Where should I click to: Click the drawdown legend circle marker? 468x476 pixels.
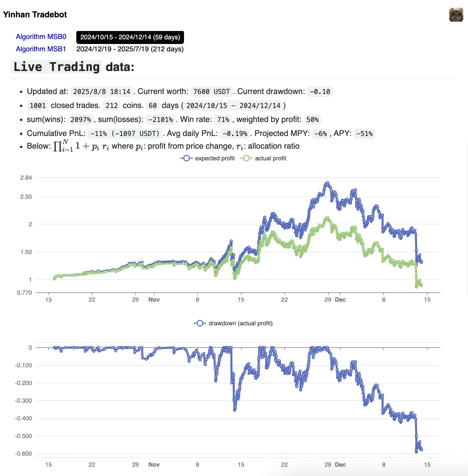tap(200, 323)
